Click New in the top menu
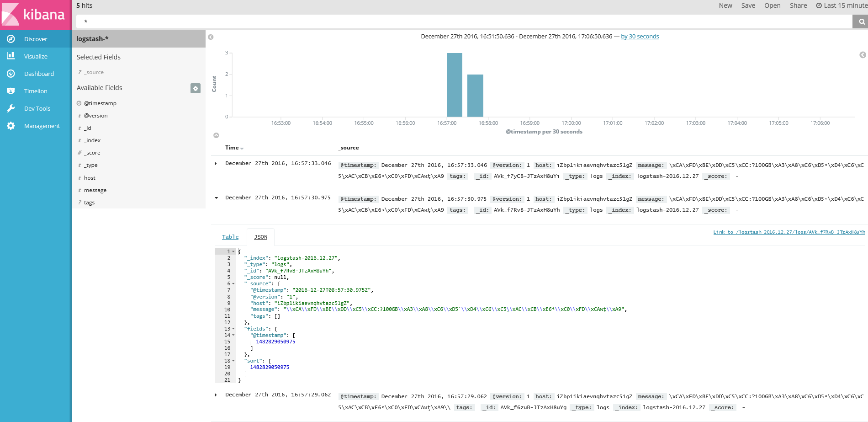 coord(725,5)
